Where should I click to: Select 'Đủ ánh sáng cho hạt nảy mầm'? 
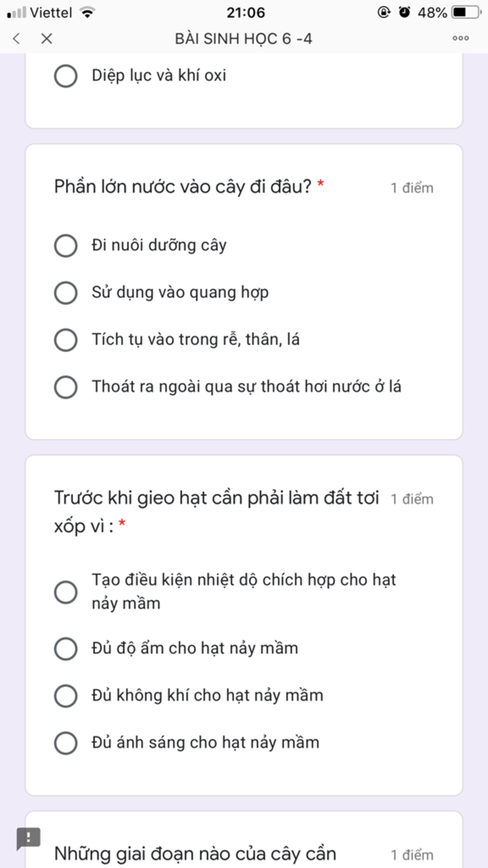tap(66, 743)
